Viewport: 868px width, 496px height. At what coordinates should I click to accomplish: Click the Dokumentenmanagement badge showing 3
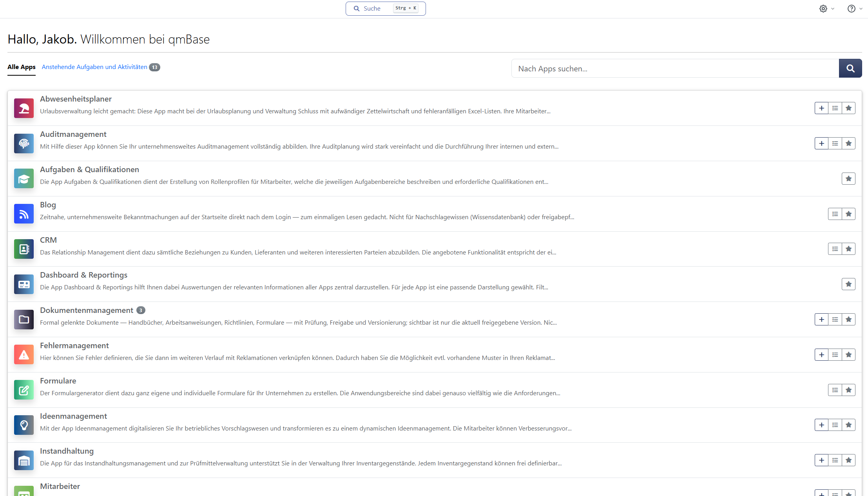click(x=141, y=311)
